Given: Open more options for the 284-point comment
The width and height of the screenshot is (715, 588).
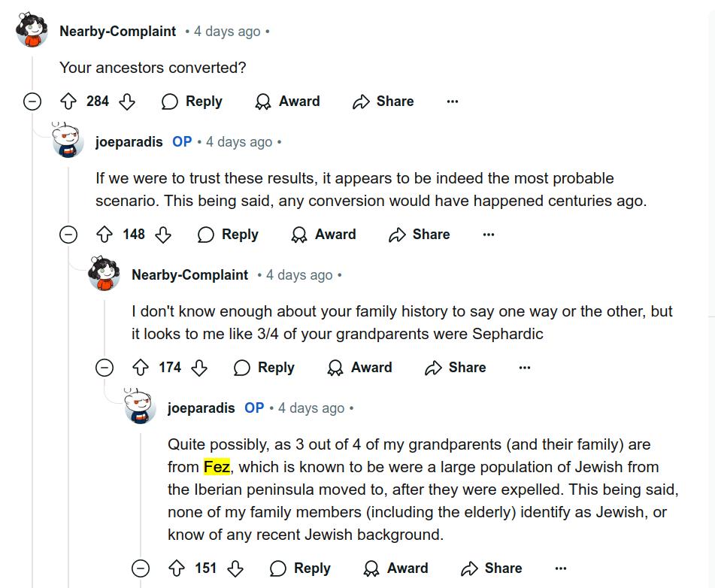Looking at the screenshot, I should point(452,102).
